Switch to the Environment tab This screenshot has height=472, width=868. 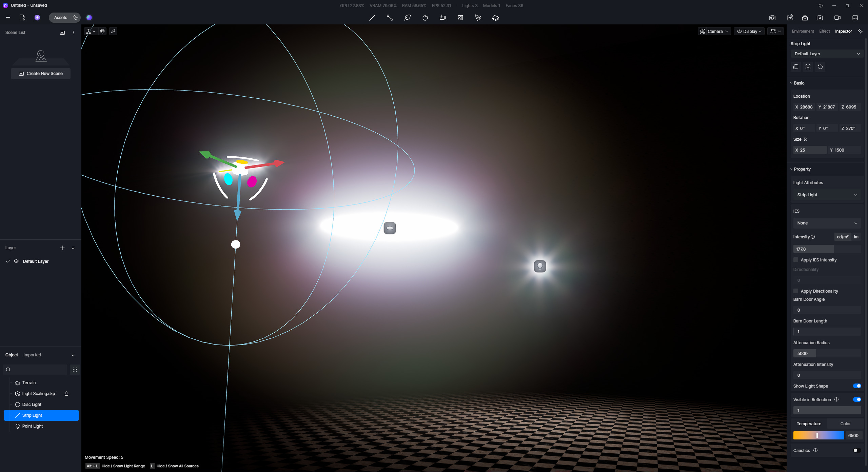(x=803, y=31)
